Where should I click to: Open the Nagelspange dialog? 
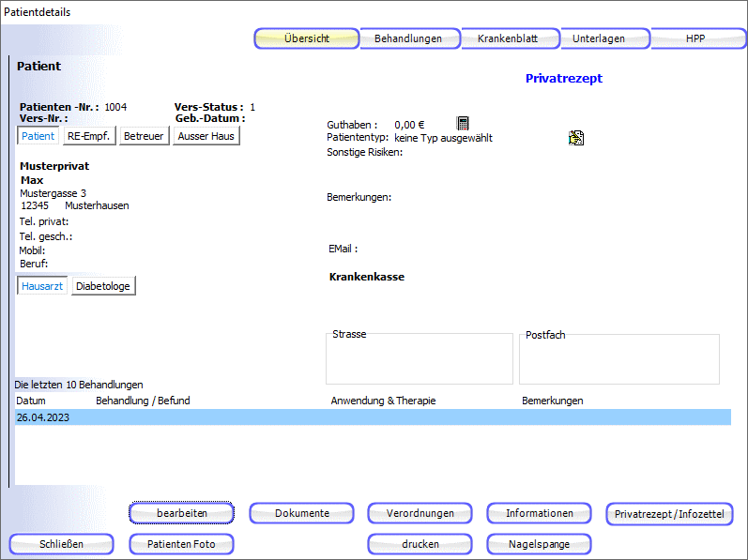(x=539, y=543)
